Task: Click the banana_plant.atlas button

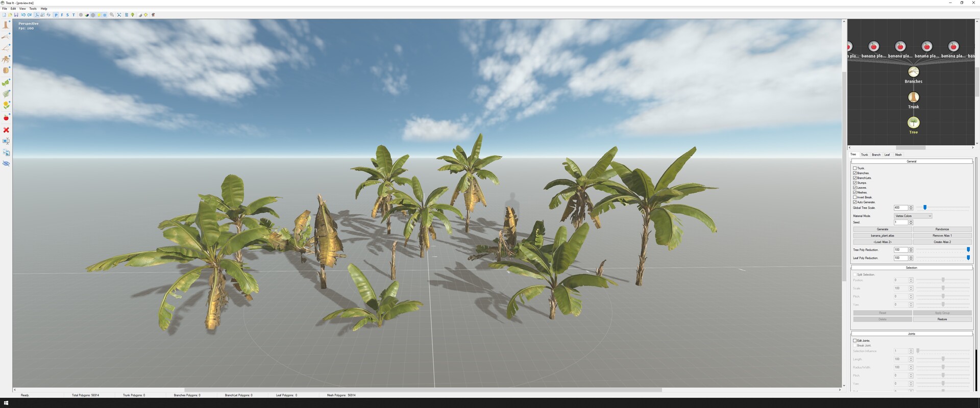Action: [883, 236]
